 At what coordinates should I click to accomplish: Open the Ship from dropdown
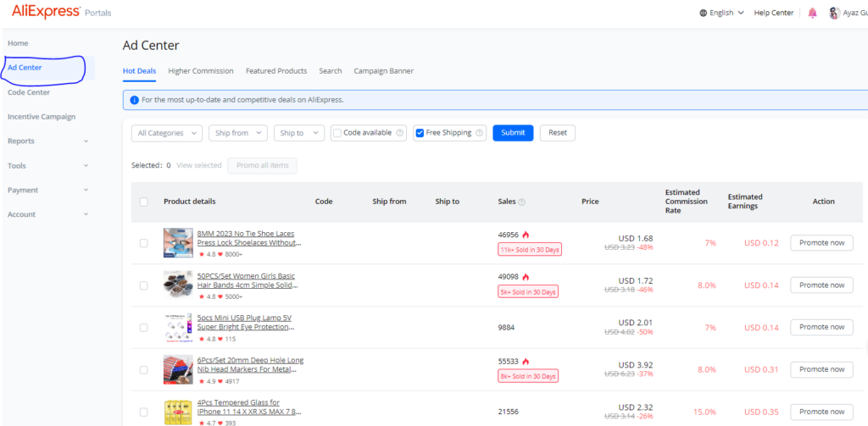[238, 133]
